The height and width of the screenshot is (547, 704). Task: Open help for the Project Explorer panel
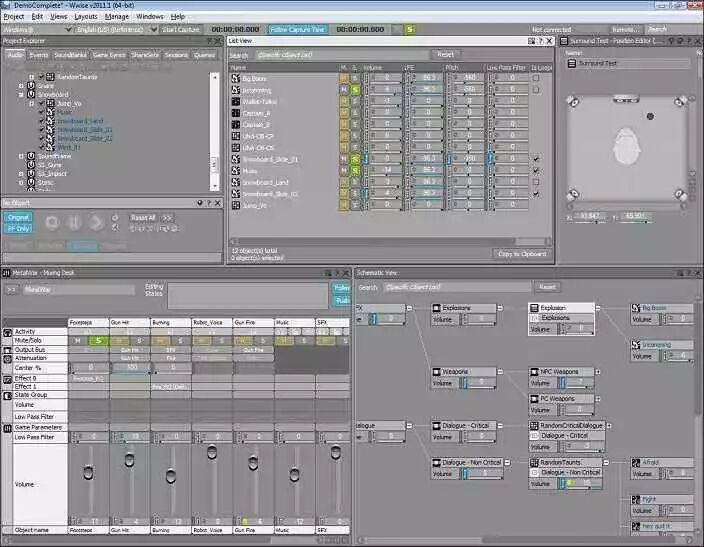(x=209, y=41)
